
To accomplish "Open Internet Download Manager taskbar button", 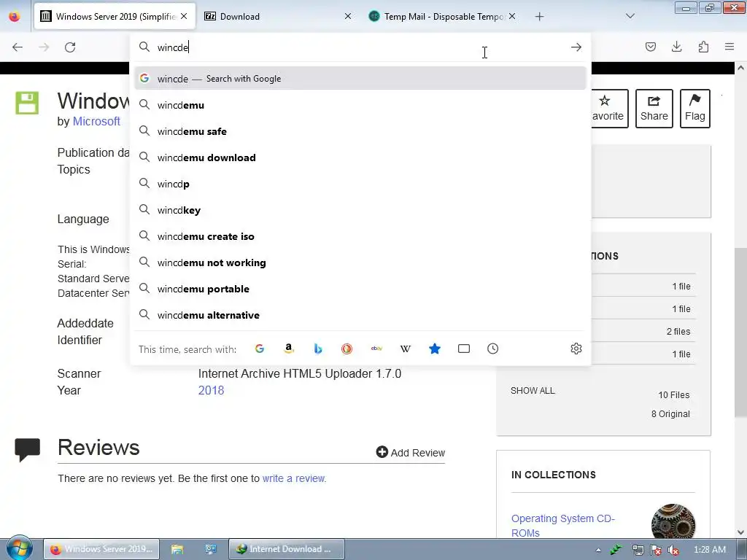I will click(x=286, y=549).
